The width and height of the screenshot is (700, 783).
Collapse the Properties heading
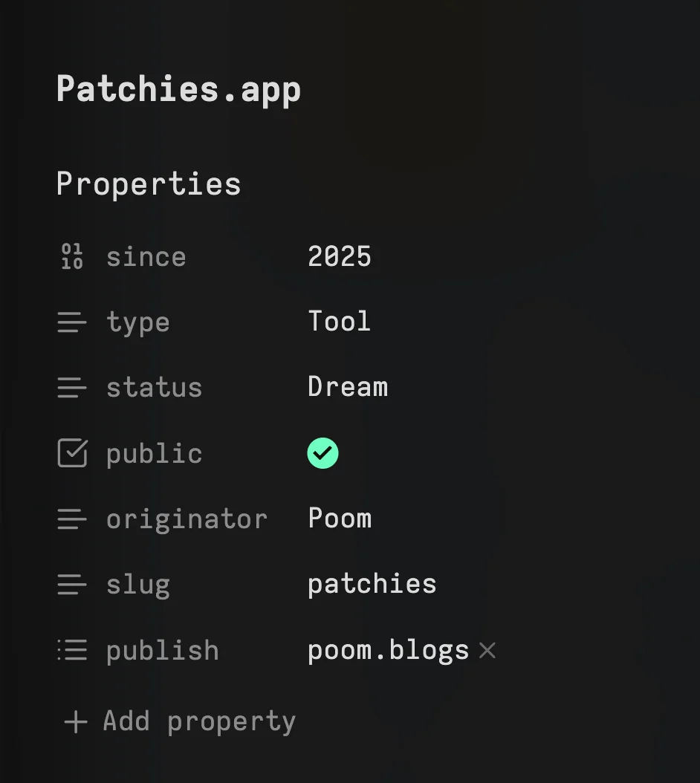(x=149, y=184)
